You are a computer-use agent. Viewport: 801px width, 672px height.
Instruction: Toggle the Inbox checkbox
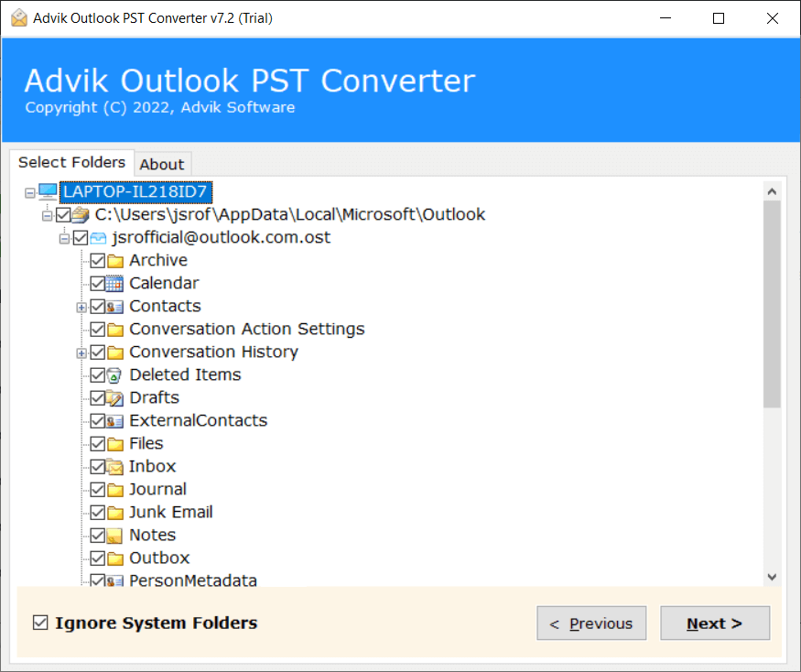[98, 467]
